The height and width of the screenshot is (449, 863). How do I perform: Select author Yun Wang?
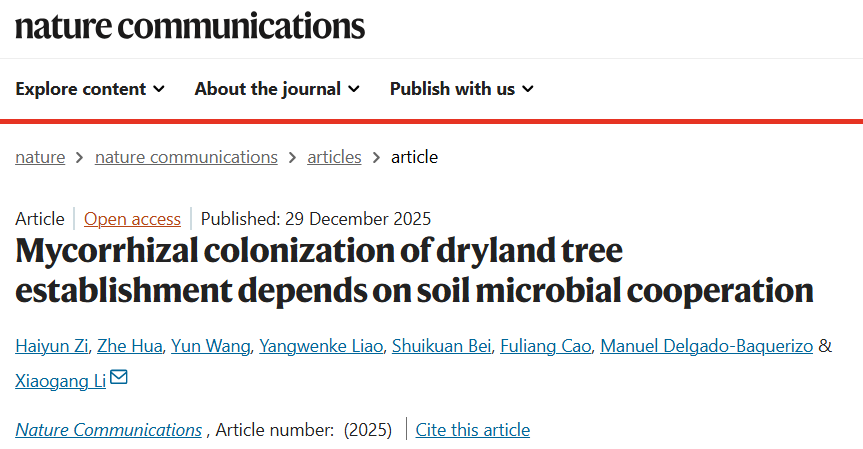pyautogui.click(x=210, y=346)
